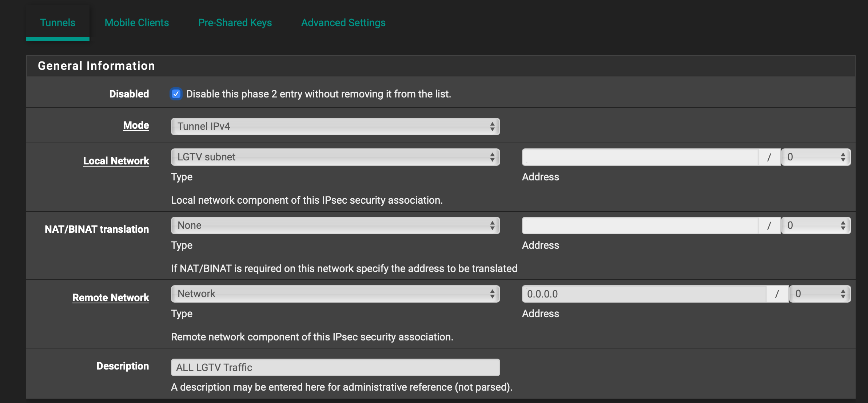The height and width of the screenshot is (403, 868).
Task: Switch to the Tunnels tab
Action: pyautogui.click(x=57, y=23)
